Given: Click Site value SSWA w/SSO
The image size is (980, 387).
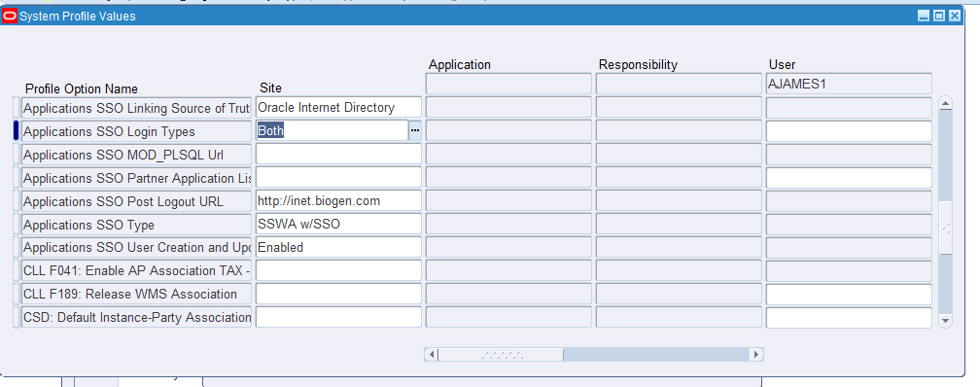Looking at the screenshot, I should click(338, 225).
